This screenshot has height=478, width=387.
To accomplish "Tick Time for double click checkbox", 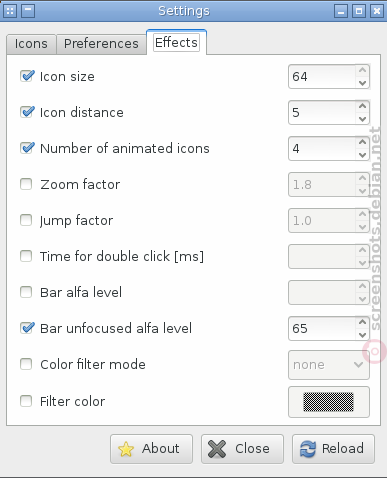I will tap(26, 256).
